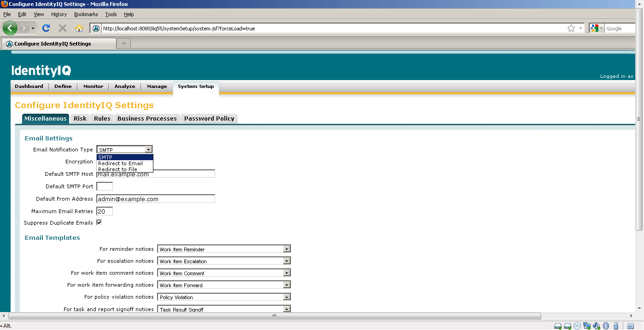Click the Default SMTP Port field
The image size is (644, 330).
point(105,186)
